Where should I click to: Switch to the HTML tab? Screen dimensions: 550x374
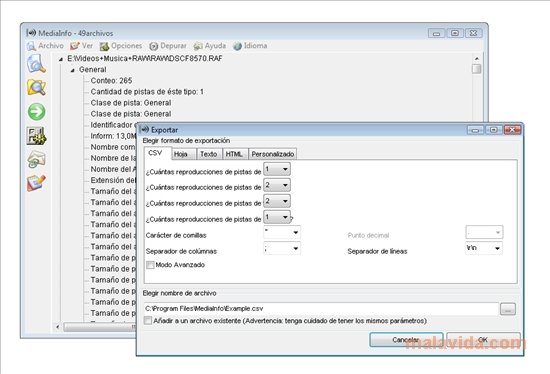point(234,154)
